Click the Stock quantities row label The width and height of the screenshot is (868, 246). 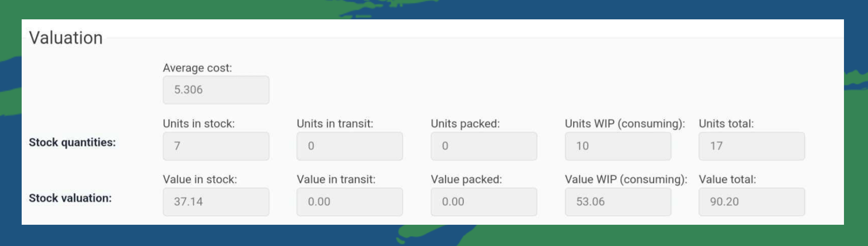(x=72, y=142)
